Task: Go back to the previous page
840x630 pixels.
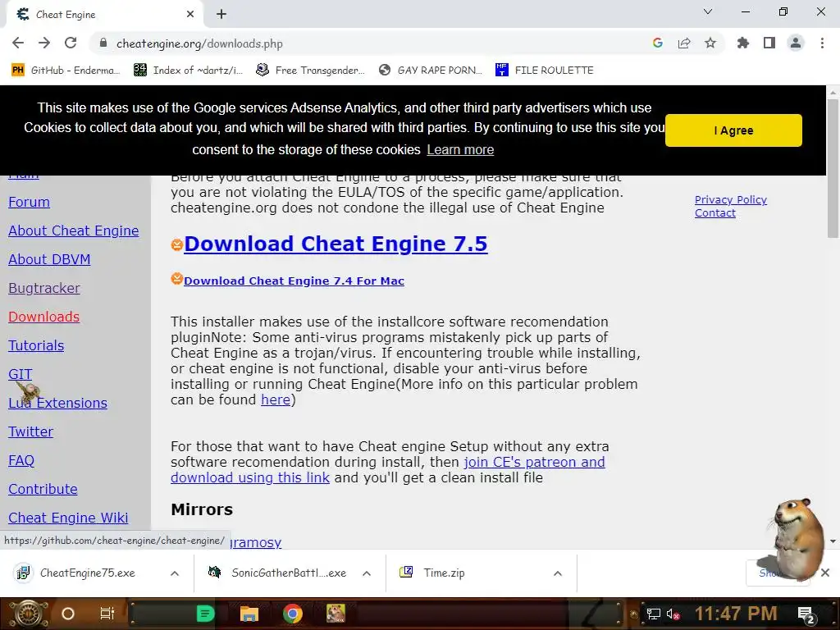Action: click(18, 43)
